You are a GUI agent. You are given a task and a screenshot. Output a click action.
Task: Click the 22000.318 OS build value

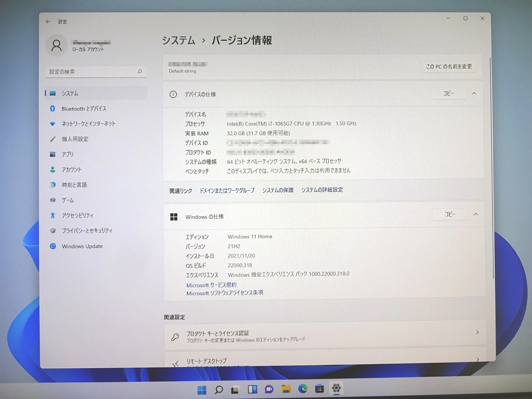[239, 266]
